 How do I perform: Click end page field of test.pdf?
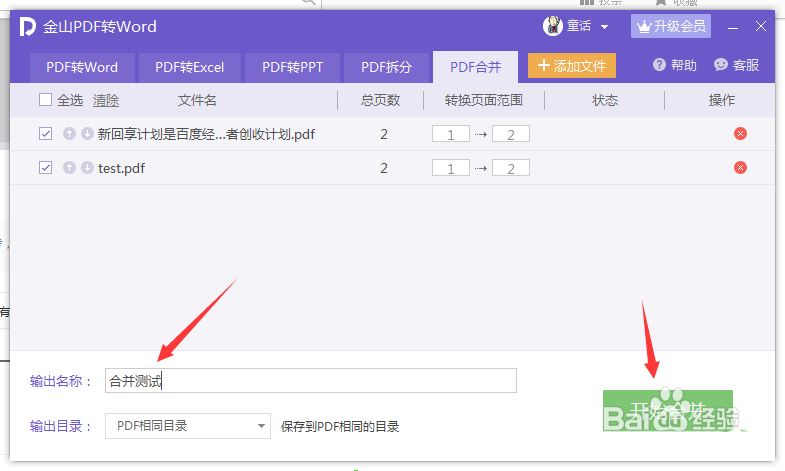(x=511, y=168)
